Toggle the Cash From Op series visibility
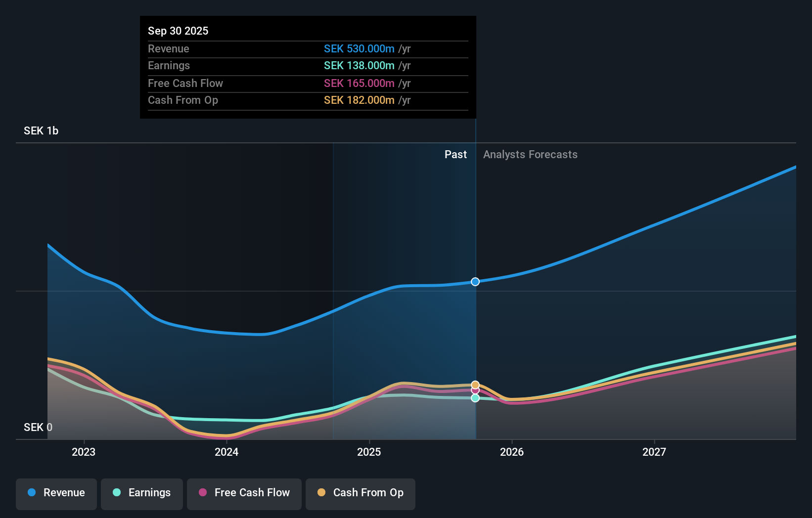Screen dimensions: 812x518 pyautogui.click(x=360, y=493)
